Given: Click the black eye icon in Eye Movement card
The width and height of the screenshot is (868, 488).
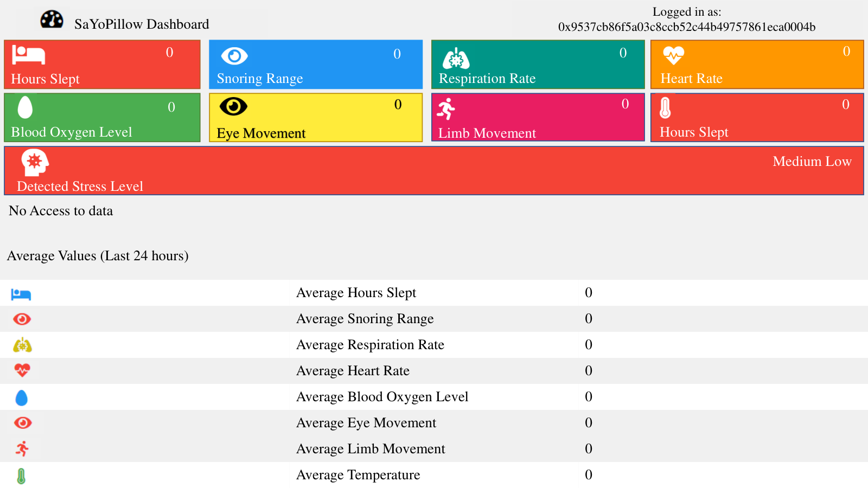Looking at the screenshot, I should pos(233,107).
